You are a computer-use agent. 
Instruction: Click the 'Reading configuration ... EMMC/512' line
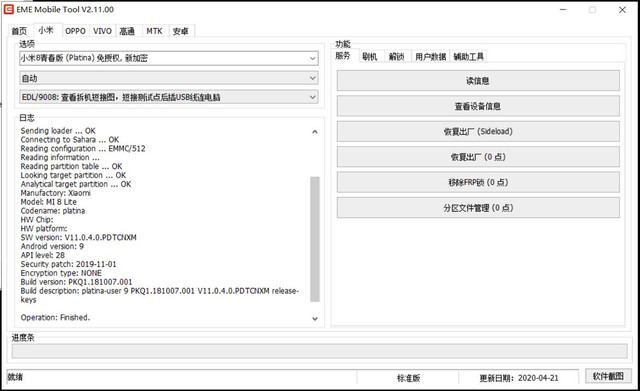83,149
